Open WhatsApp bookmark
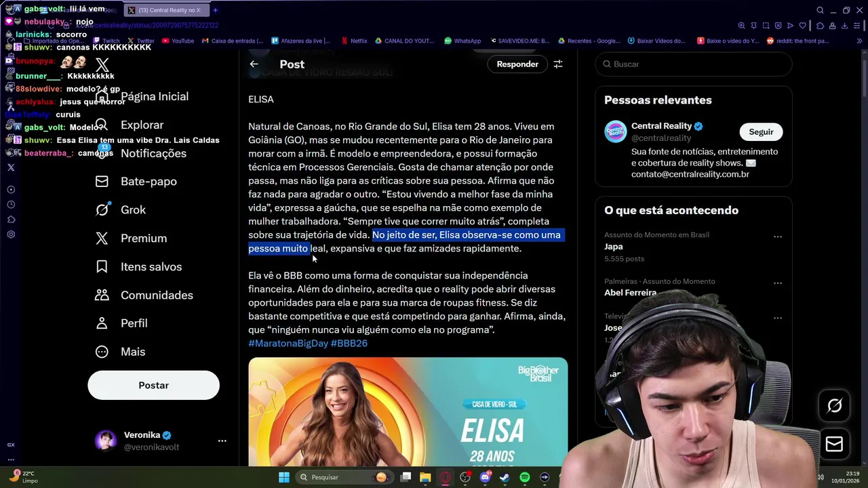 pyautogui.click(x=462, y=41)
